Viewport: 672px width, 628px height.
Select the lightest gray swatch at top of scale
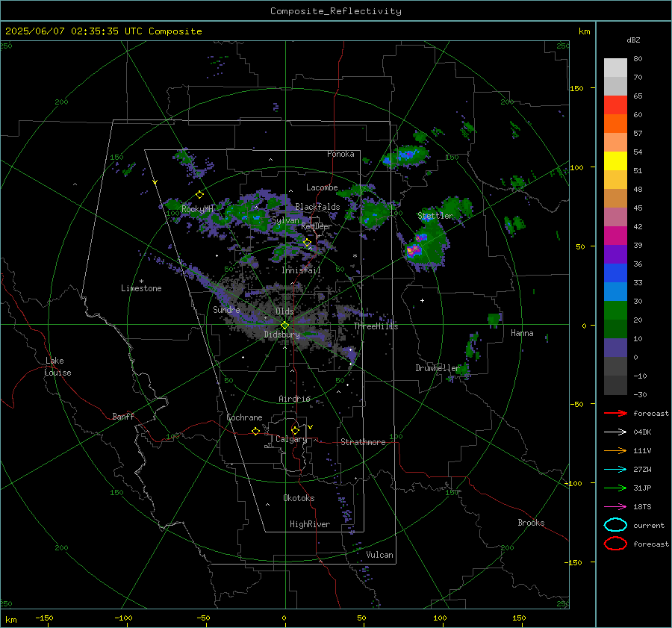point(615,68)
